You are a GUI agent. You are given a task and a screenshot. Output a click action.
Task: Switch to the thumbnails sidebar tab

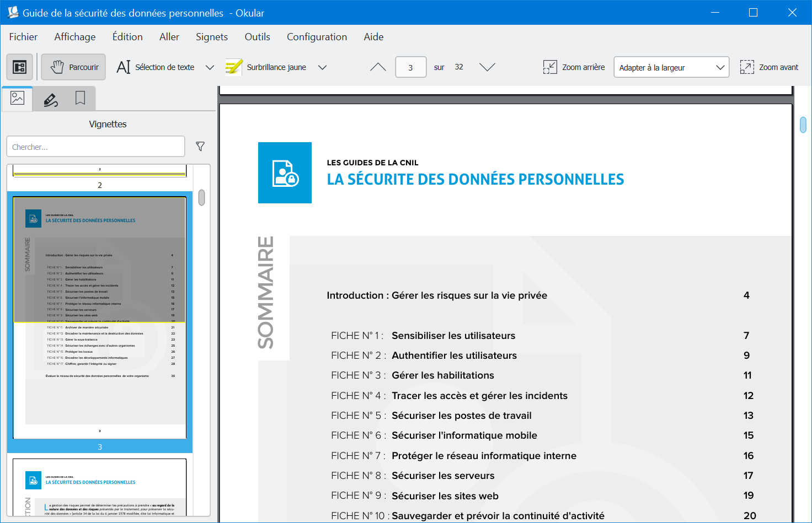tap(18, 99)
